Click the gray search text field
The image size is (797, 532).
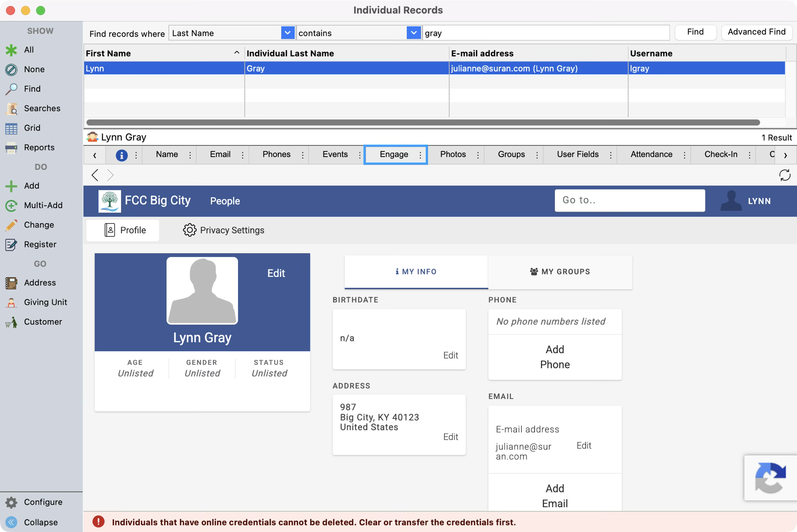coord(546,33)
